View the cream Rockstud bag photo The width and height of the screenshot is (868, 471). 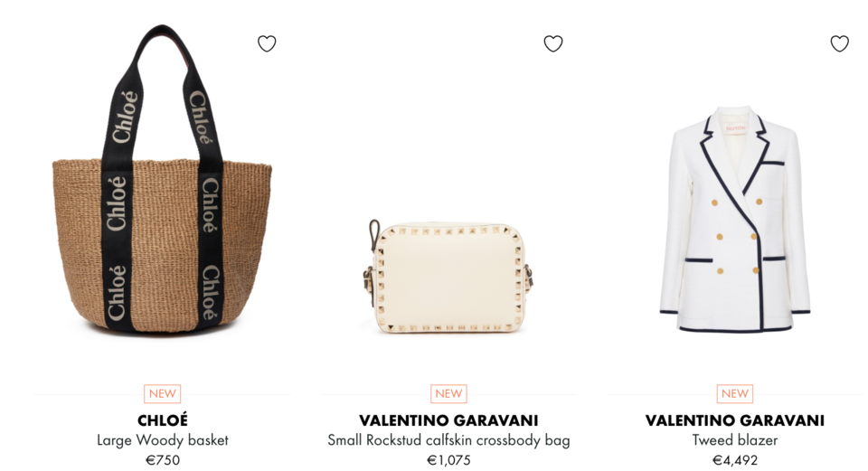449,277
